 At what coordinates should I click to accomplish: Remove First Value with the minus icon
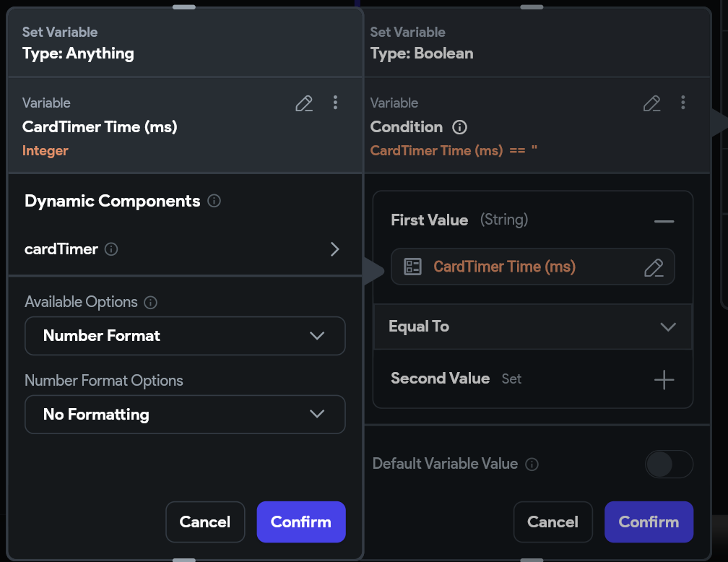(x=664, y=220)
